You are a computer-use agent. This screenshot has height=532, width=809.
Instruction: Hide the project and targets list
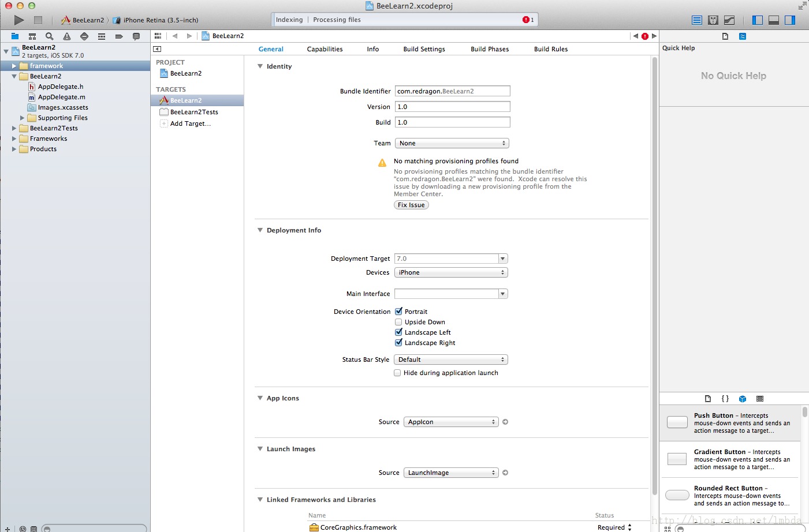pos(157,49)
